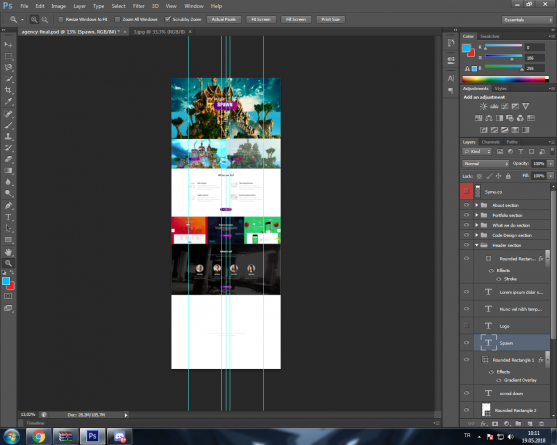Image resolution: width=557 pixels, height=445 pixels.
Task: Click the delete layer trash icon
Action: tap(542, 423)
